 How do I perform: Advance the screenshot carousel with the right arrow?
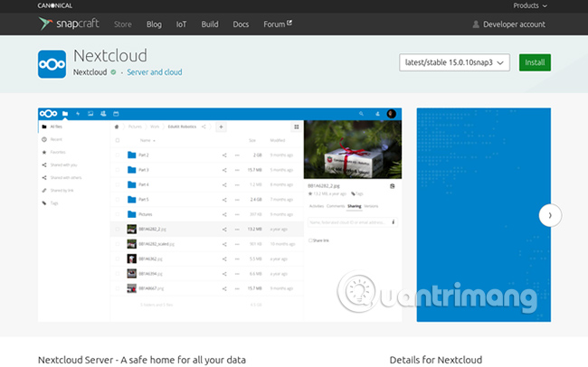click(x=550, y=215)
